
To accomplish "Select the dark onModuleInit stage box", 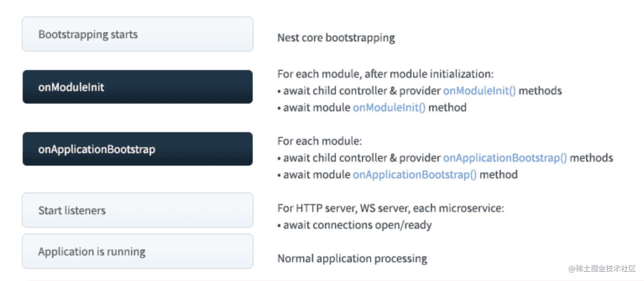I will pyautogui.click(x=137, y=87).
